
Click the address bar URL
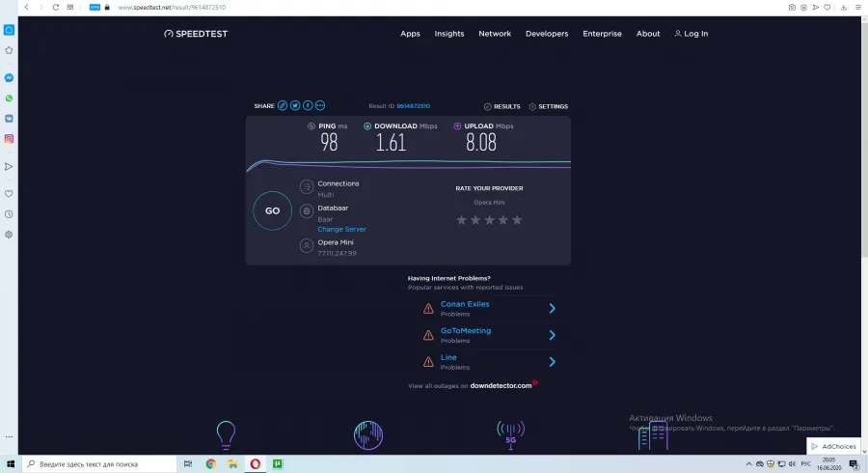coord(172,7)
